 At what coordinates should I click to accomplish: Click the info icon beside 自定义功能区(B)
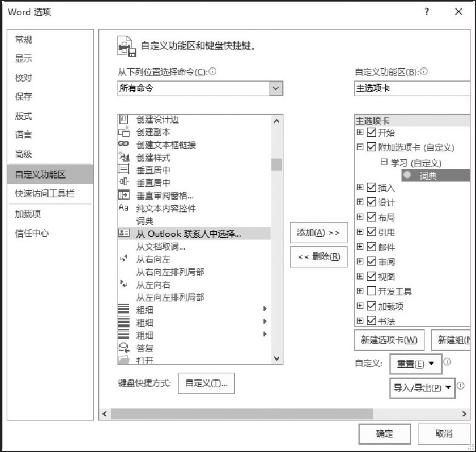coord(423,71)
